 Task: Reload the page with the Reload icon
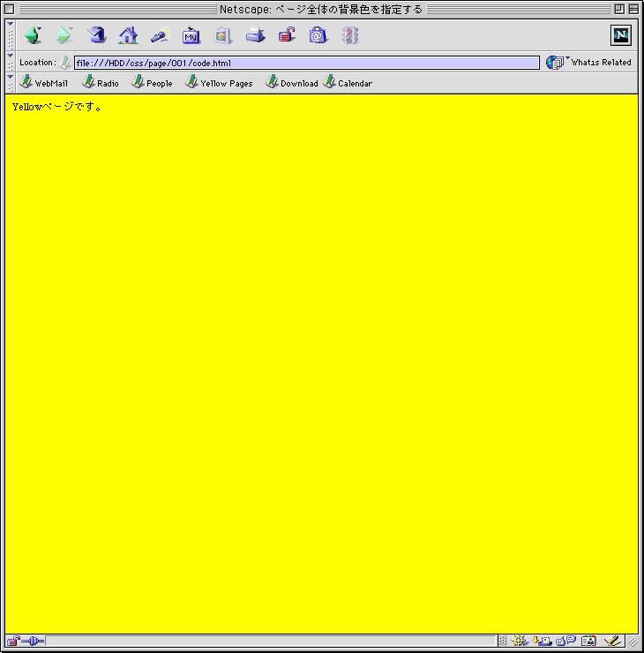(96, 35)
